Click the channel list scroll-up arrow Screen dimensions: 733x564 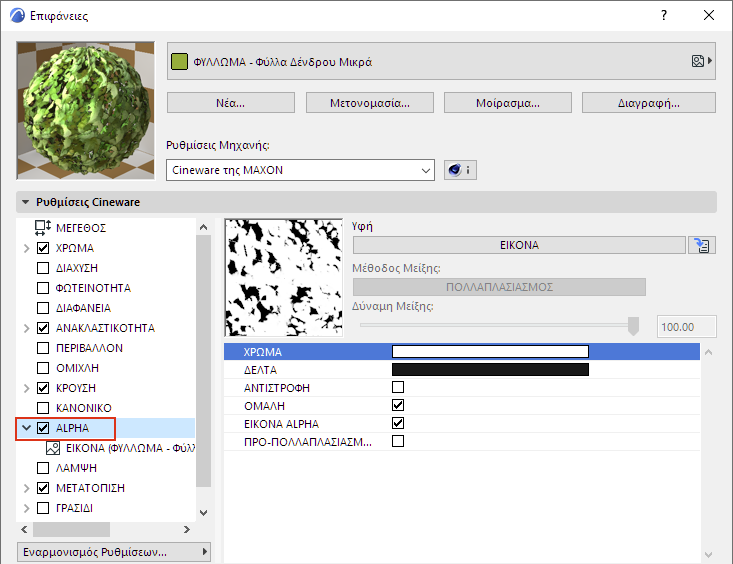[x=203, y=227]
